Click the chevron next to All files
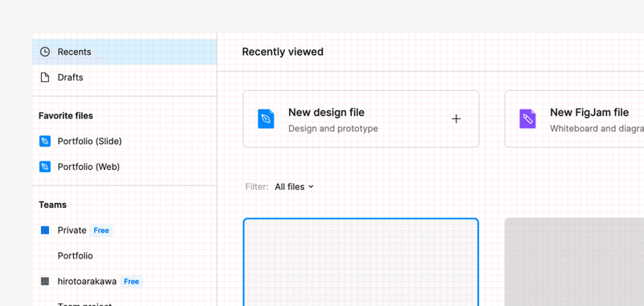The image size is (644, 306). point(311,187)
